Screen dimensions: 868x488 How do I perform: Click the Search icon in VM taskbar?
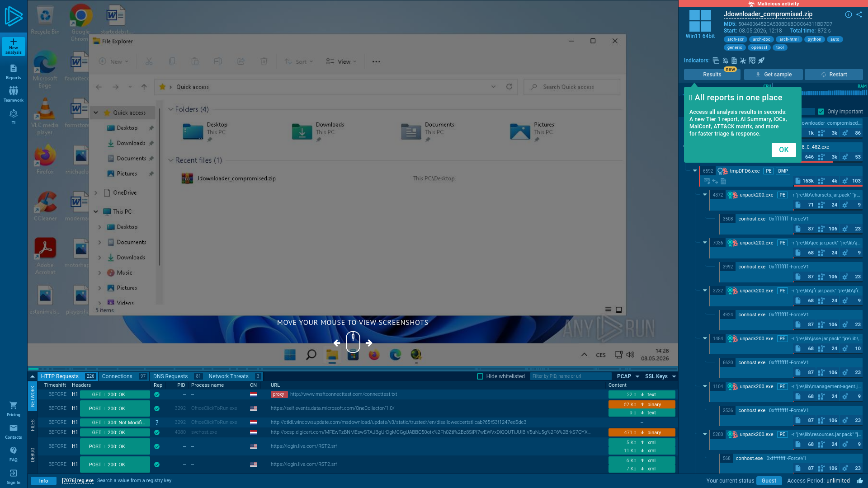311,355
